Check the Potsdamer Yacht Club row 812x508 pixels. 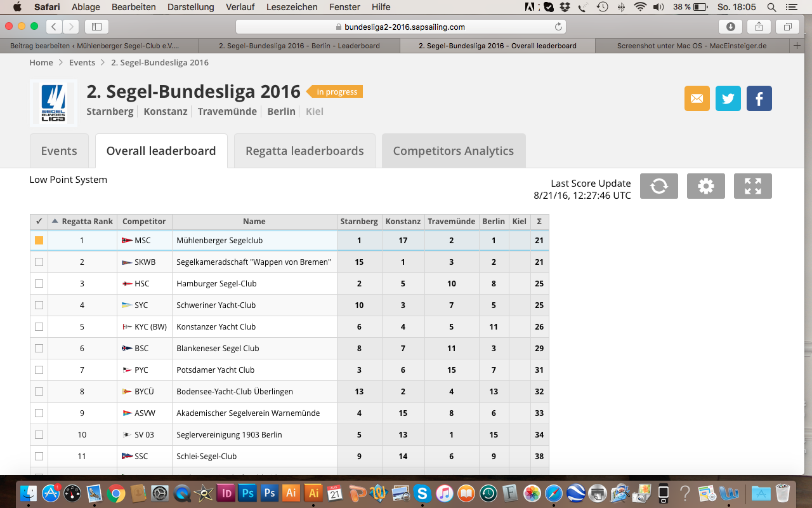coord(39,370)
